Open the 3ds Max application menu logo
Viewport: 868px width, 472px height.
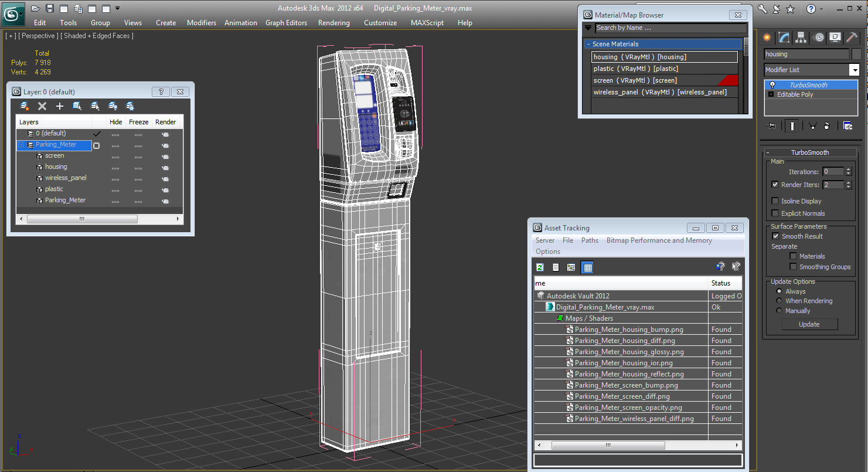(x=13, y=13)
